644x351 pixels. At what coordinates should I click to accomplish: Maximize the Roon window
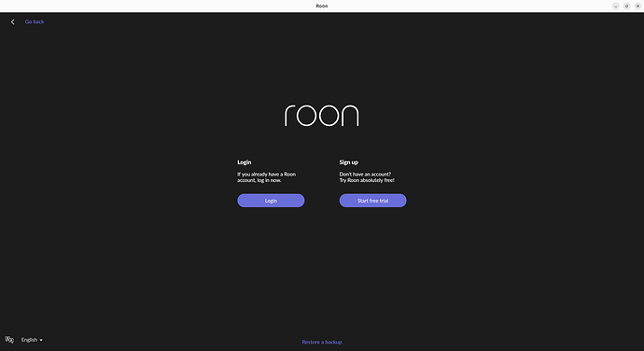(x=626, y=6)
